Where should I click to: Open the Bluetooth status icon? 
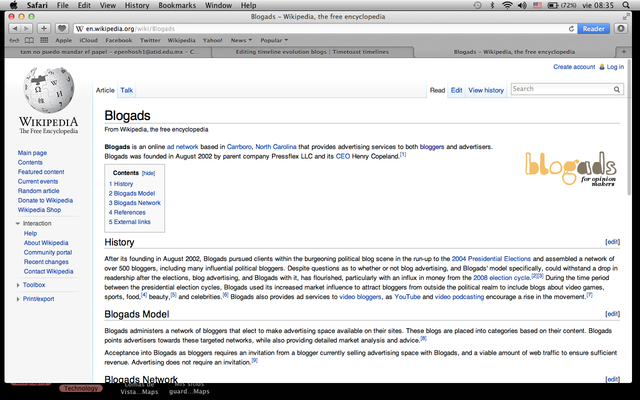click(x=492, y=5)
